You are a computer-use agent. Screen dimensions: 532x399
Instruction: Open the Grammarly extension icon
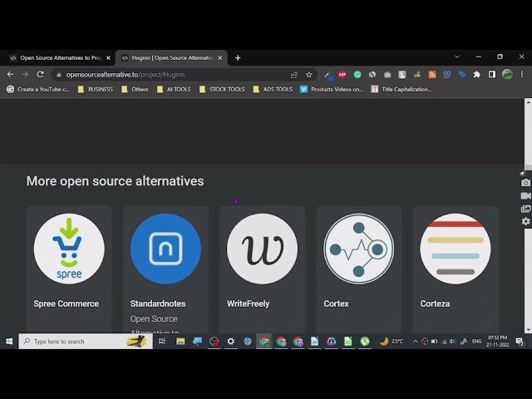tap(357, 75)
